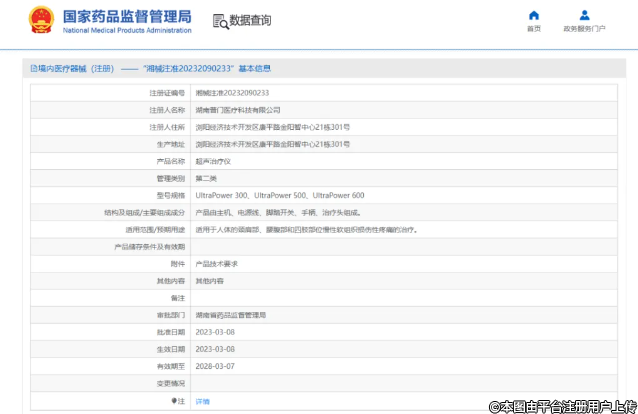Image resolution: width=638 pixels, height=414 pixels.
Task: Click the 管理类别 value 第二类
Action: tap(206, 178)
